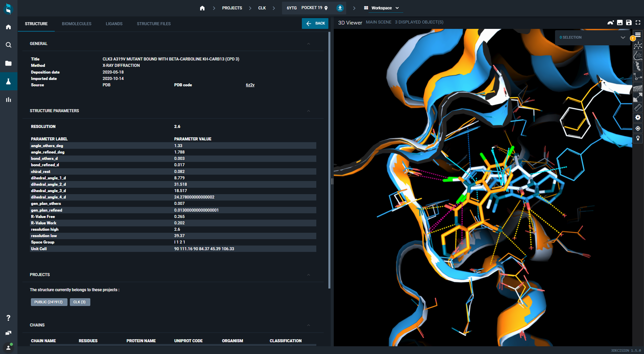644x354 pixels.
Task: Click the Main Scene label
Action: [378, 22]
